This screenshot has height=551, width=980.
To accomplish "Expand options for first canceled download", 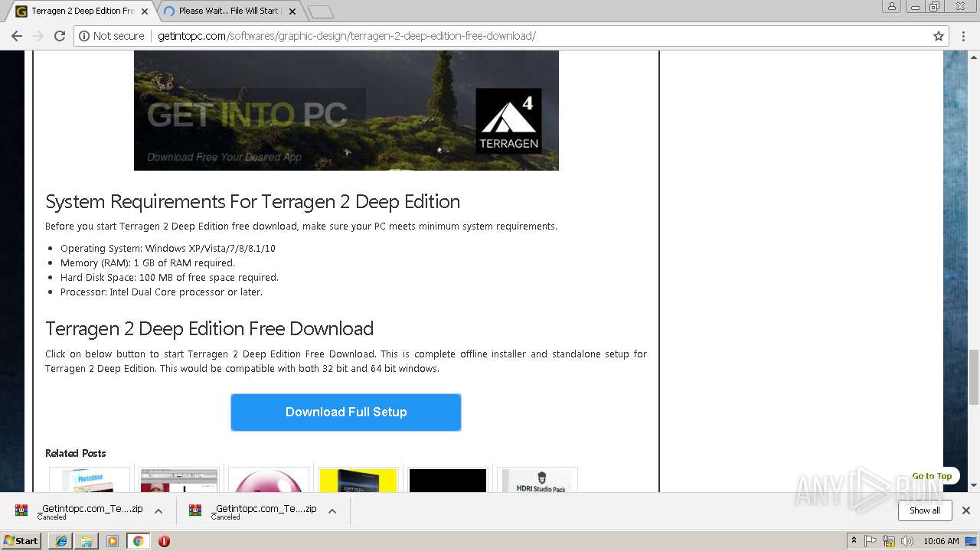I will coord(158,511).
